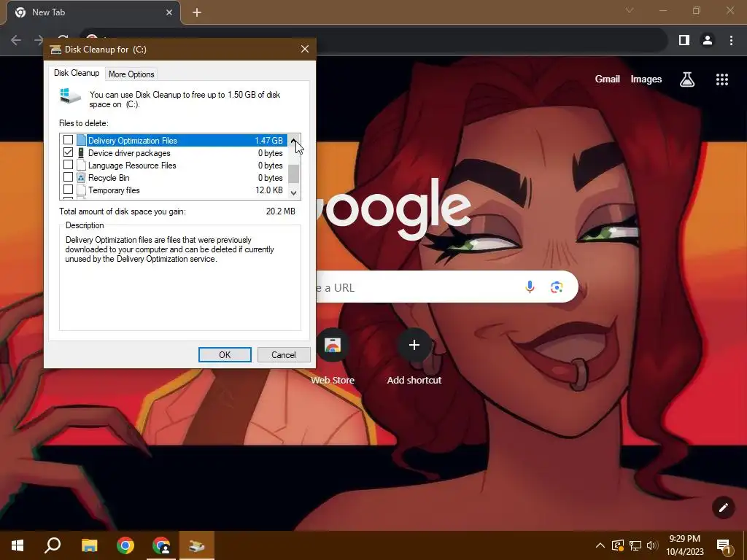Image resolution: width=747 pixels, height=560 pixels.
Task: Open Gmail link in Chrome
Action: 607,79
